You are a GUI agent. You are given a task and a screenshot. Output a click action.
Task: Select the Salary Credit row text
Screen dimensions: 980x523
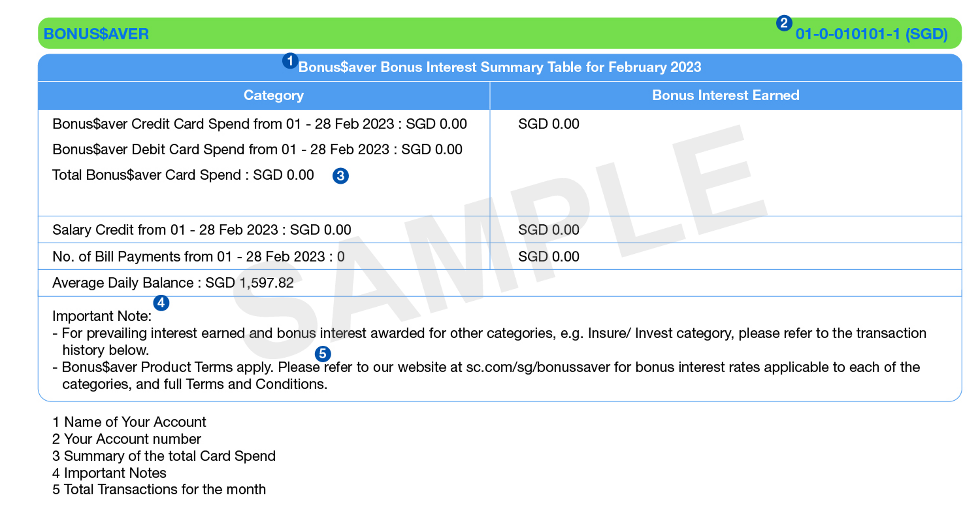point(202,230)
